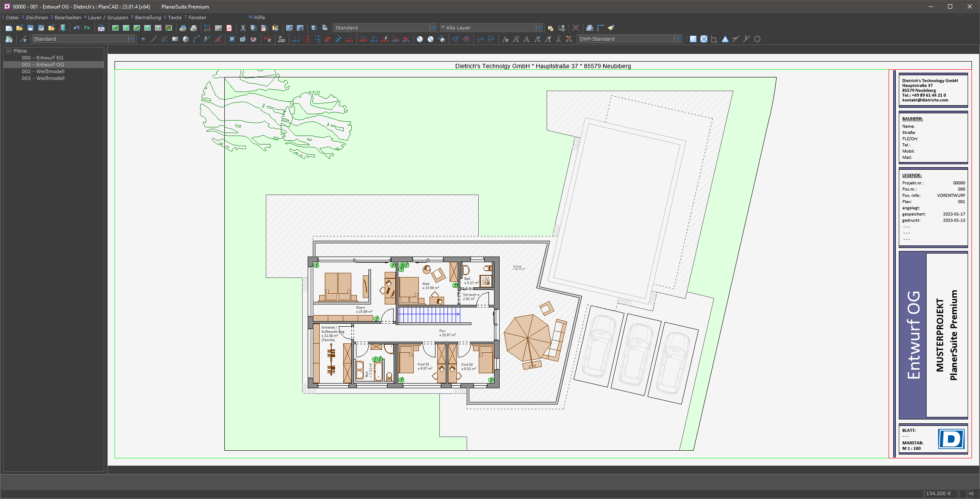Select the single line drawing tool
980x499 pixels.
pyautogui.click(x=153, y=39)
